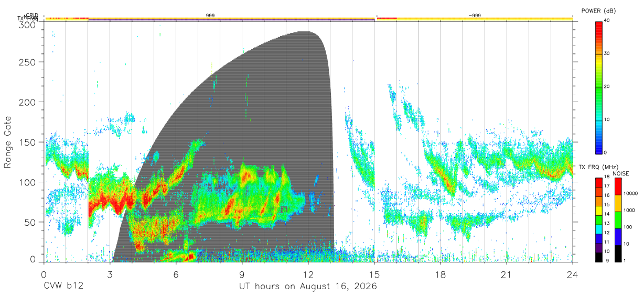
Task: Click the 40 tick on power colorbar
Action: (x=607, y=21)
